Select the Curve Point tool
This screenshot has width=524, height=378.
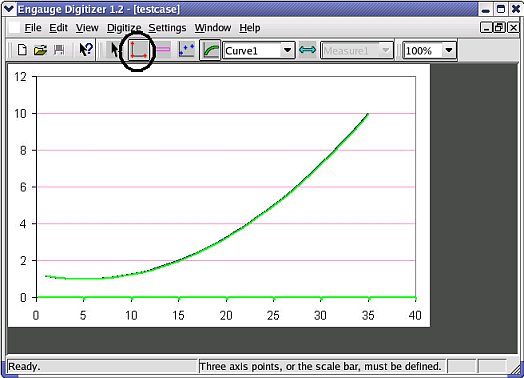[x=186, y=50]
